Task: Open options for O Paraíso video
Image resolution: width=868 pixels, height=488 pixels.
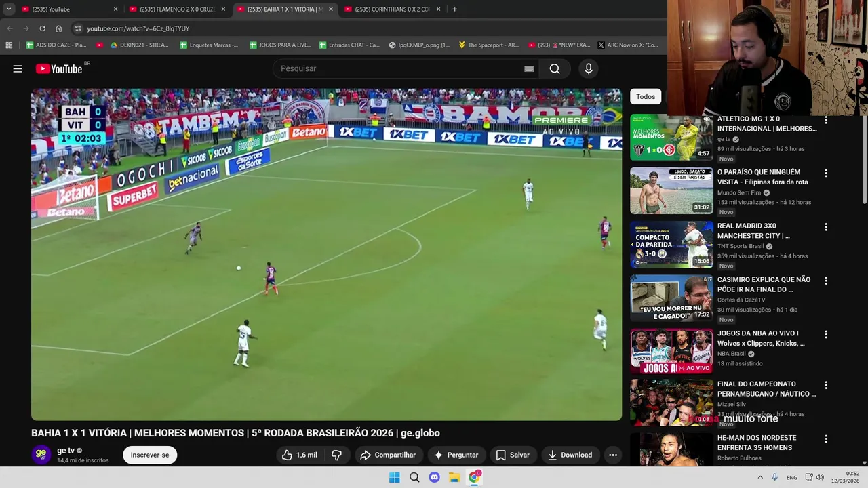Action: point(825,174)
